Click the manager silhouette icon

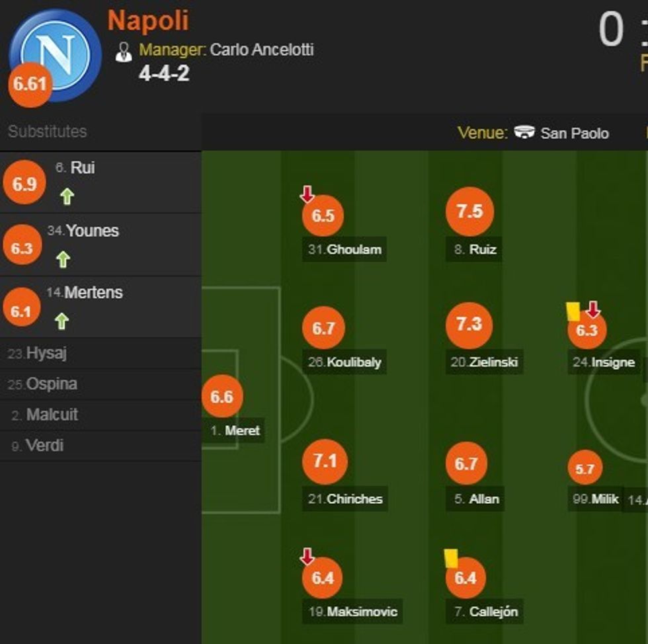coord(124,52)
